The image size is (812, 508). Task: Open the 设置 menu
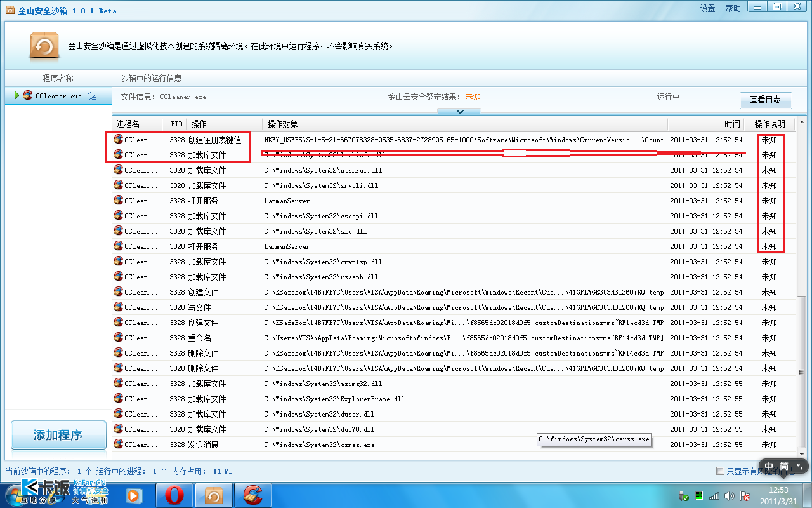[x=708, y=9]
